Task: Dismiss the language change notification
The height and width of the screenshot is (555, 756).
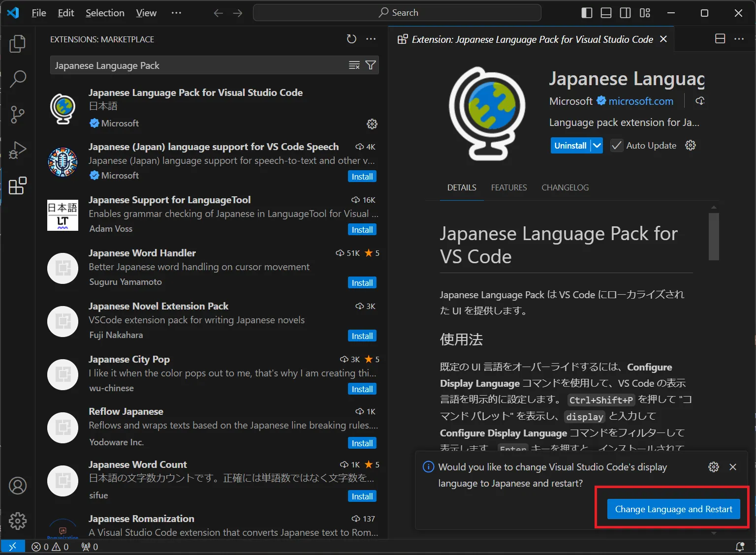Action: click(733, 467)
